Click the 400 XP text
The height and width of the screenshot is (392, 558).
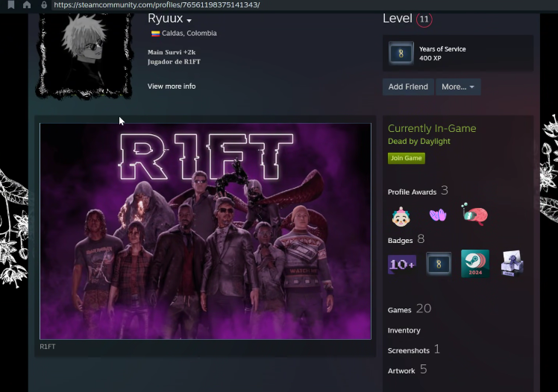430,58
